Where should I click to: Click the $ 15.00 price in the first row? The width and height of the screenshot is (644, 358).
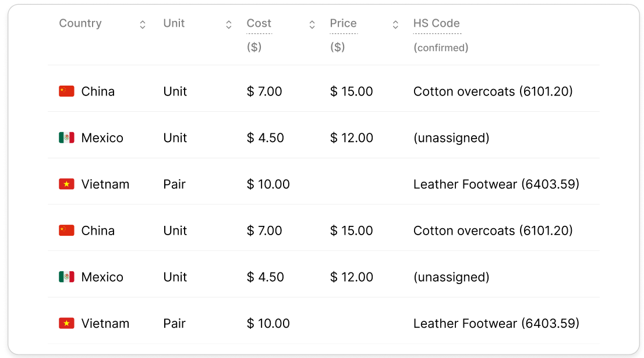point(351,91)
